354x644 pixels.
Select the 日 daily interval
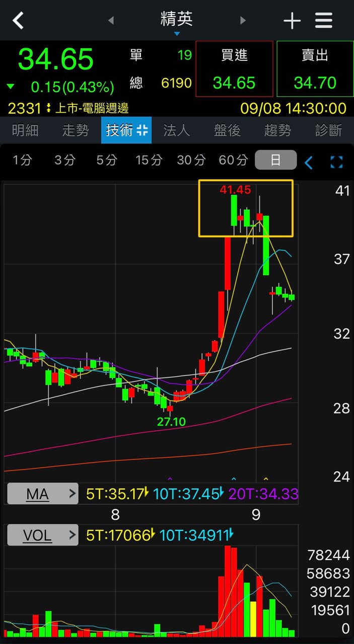(275, 160)
